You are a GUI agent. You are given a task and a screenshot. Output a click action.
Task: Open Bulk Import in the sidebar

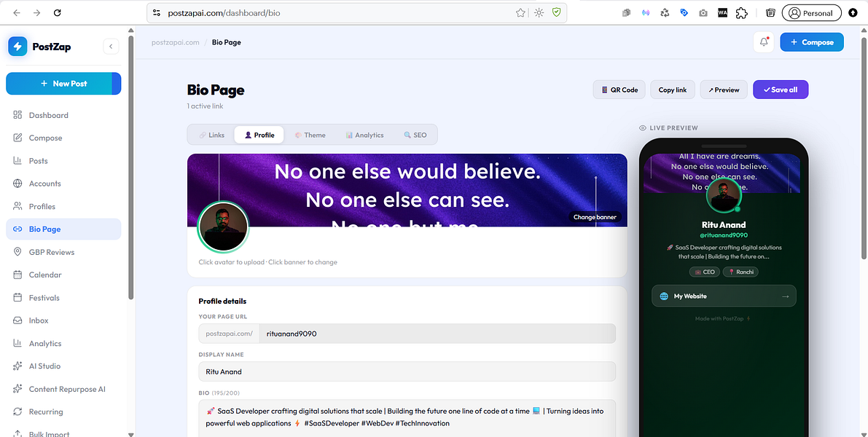click(63, 433)
